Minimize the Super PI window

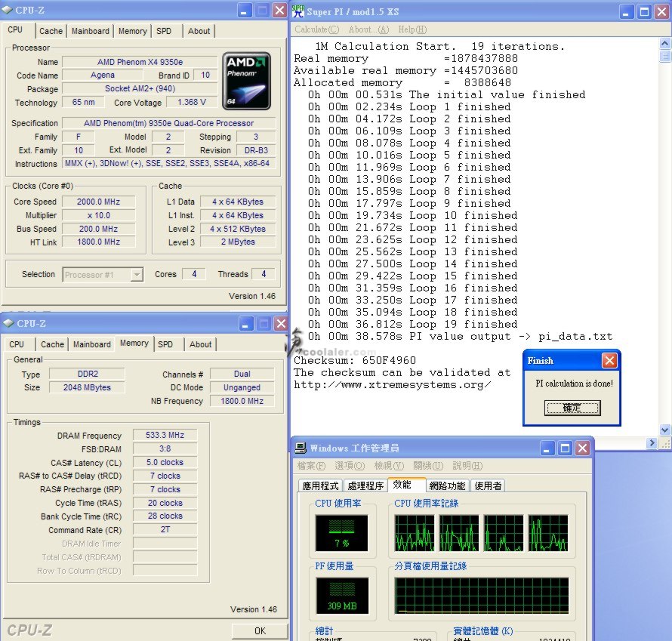click(x=626, y=11)
